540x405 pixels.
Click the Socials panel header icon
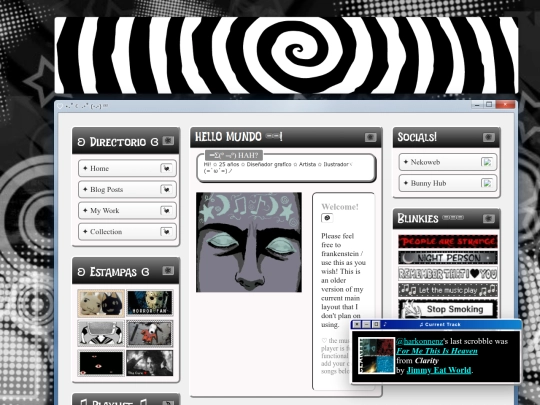(489, 137)
